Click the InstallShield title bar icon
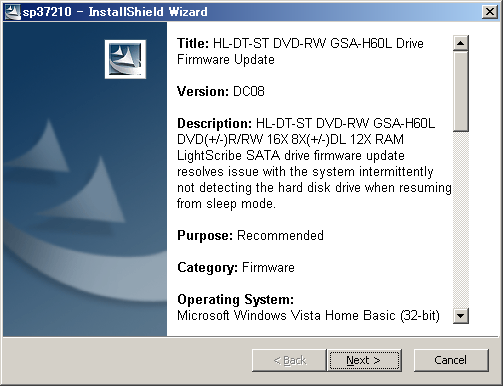503x386 pixels. click(12, 12)
